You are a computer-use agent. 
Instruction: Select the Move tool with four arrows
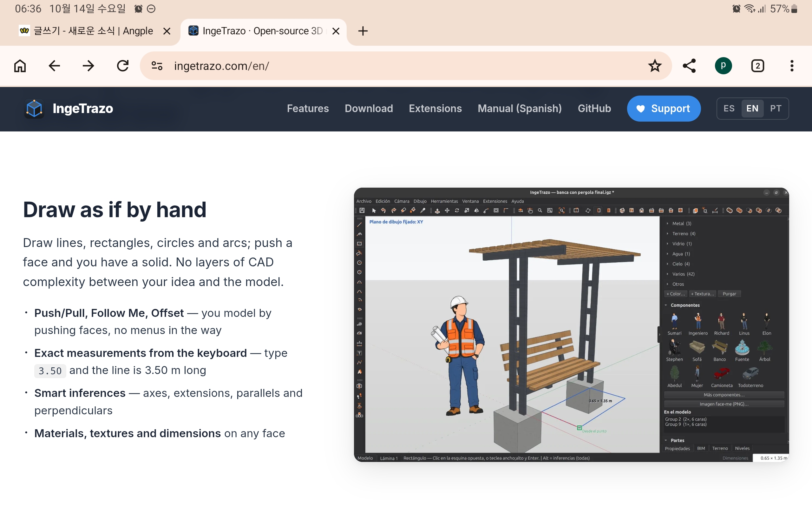pyautogui.click(x=447, y=211)
